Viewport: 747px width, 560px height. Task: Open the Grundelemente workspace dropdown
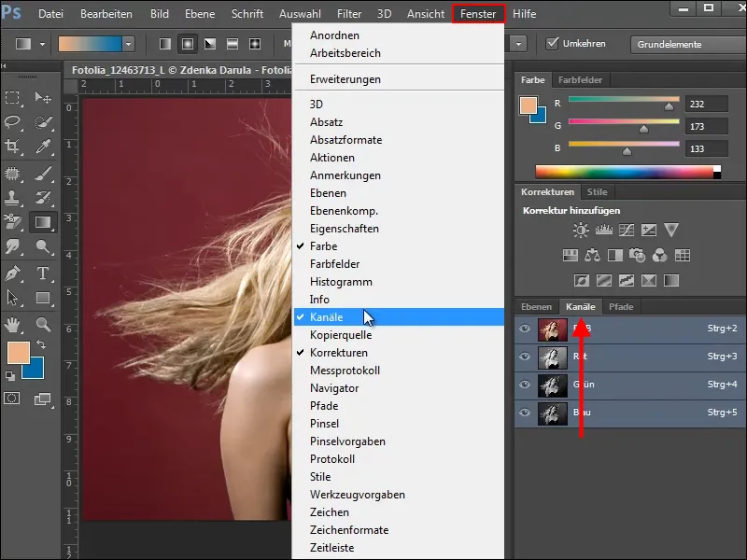688,44
